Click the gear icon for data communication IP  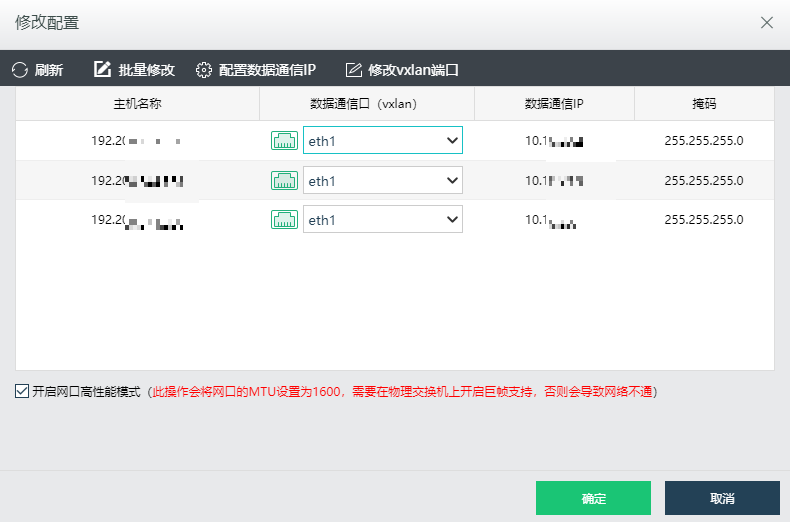pyautogui.click(x=204, y=70)
